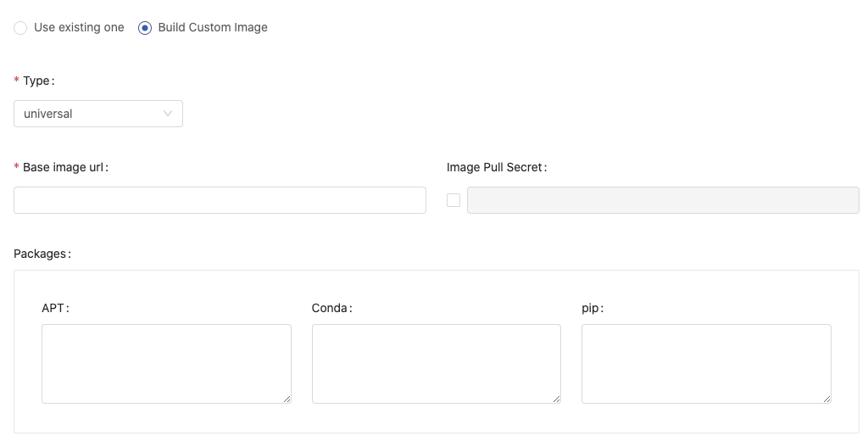This screenshot has height=447, width=868.
Task: Click the greyed-out Image Pull Secret field
Action: [x=663, y=200]
